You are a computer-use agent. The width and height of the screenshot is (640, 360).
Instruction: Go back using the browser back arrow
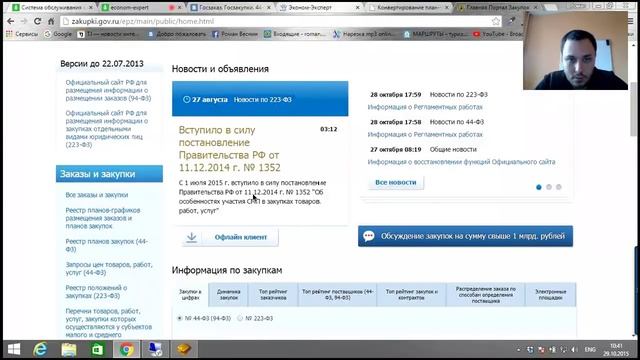[11, 21]
